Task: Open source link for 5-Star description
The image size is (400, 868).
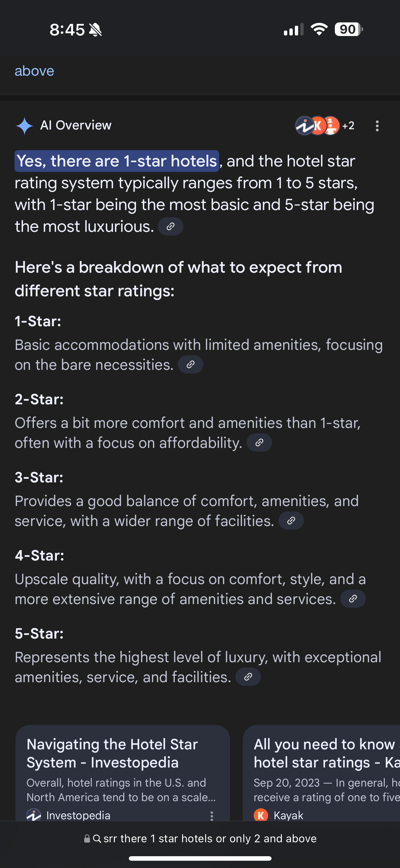Action: pos(248,677)
